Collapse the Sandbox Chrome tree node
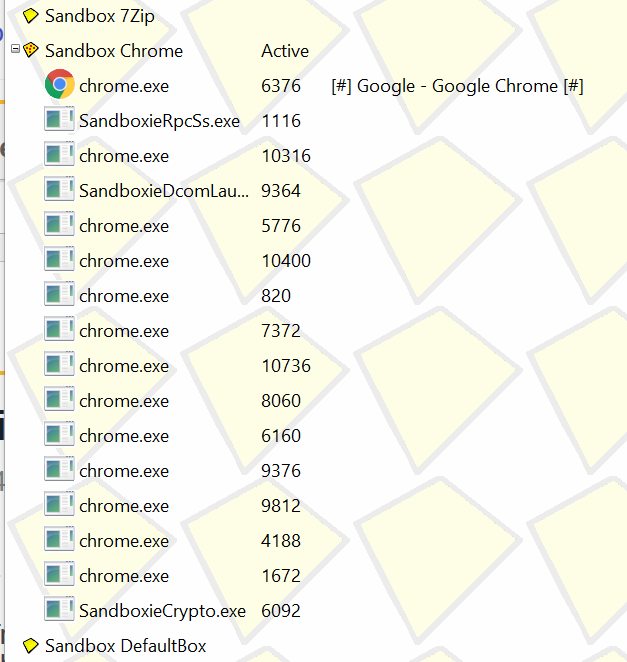The height and width of the screenshot is (662, 627). [x=15, y=49]
